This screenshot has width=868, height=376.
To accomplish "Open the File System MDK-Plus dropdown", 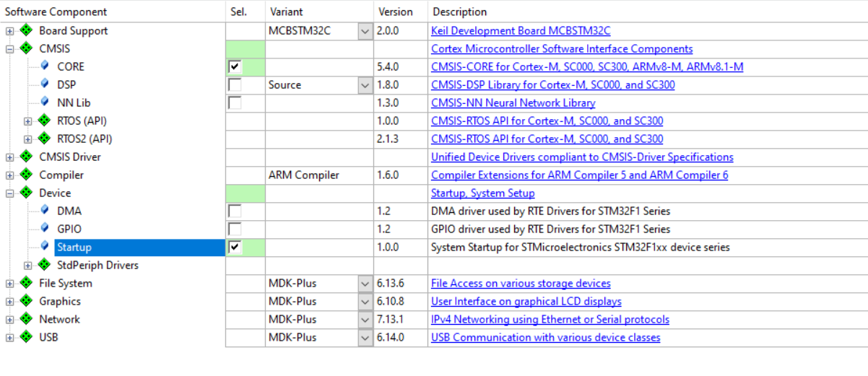I will click(x=365, y=284).
